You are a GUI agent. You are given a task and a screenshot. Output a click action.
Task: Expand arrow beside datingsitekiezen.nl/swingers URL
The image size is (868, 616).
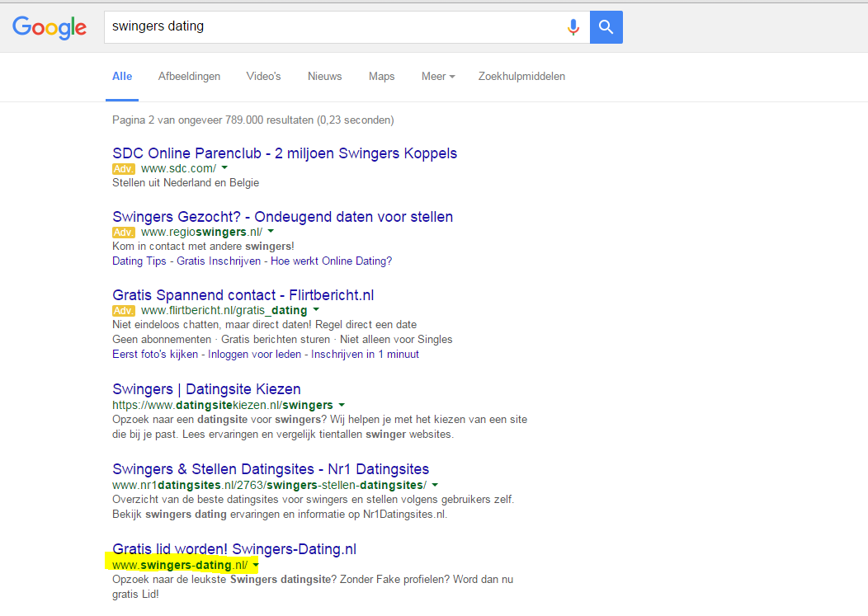click(x=342, y=405)
